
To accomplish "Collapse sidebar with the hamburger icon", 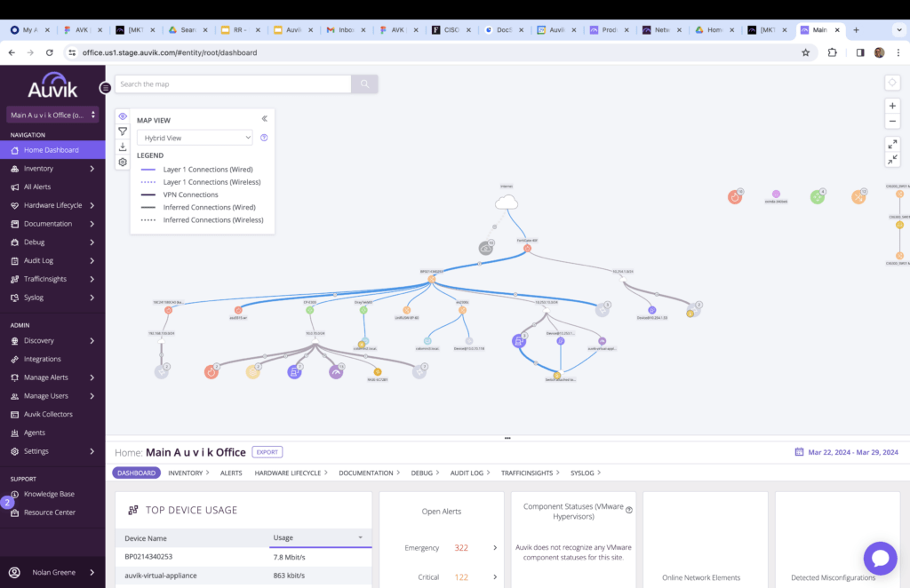I will coord(105,88).
